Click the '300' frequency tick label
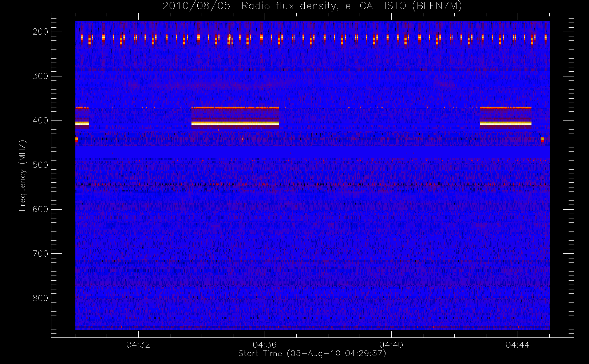This screenshot has width=589, height=364. [40, 76]
